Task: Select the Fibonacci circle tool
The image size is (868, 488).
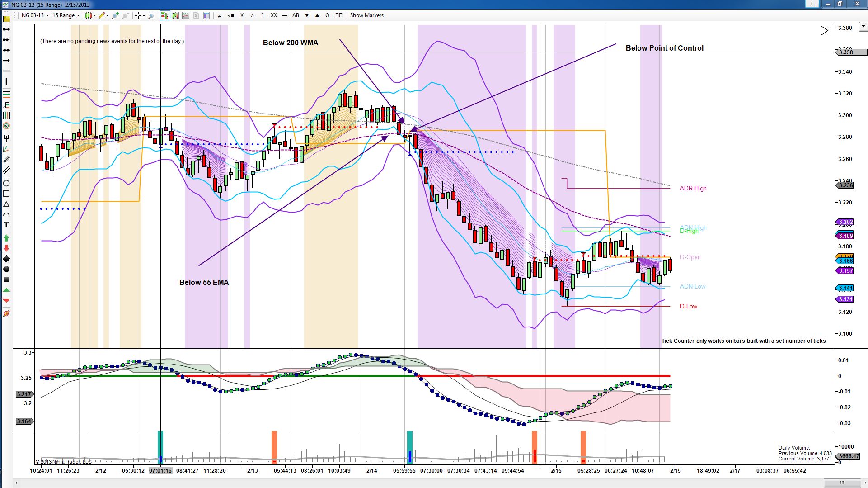Action: 6,126
